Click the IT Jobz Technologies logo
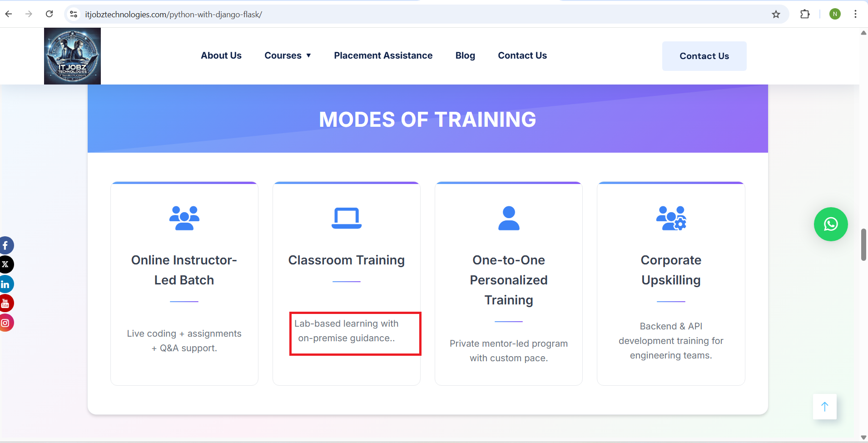This screenshot has width=868, height=443. (x=72, y=56)
